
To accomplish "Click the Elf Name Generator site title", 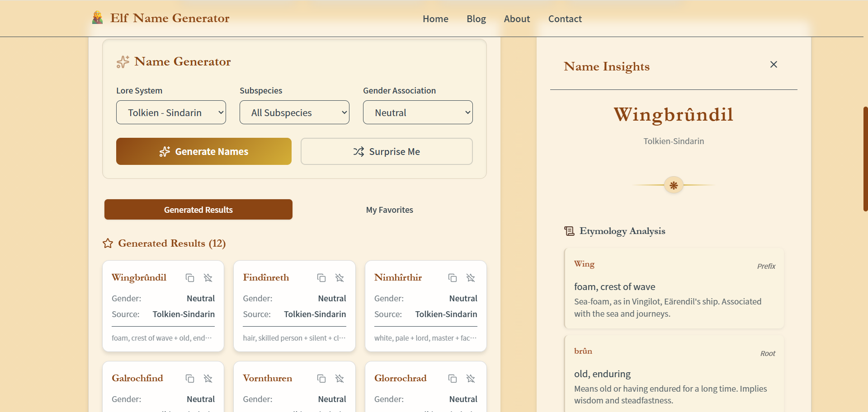I will pyautogui.click(x=170, y=18).
